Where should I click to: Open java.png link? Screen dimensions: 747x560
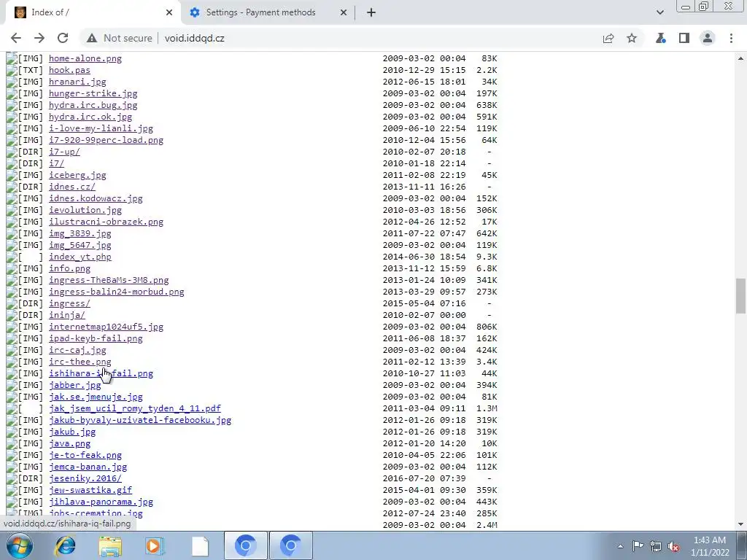[x=69, y=443]
